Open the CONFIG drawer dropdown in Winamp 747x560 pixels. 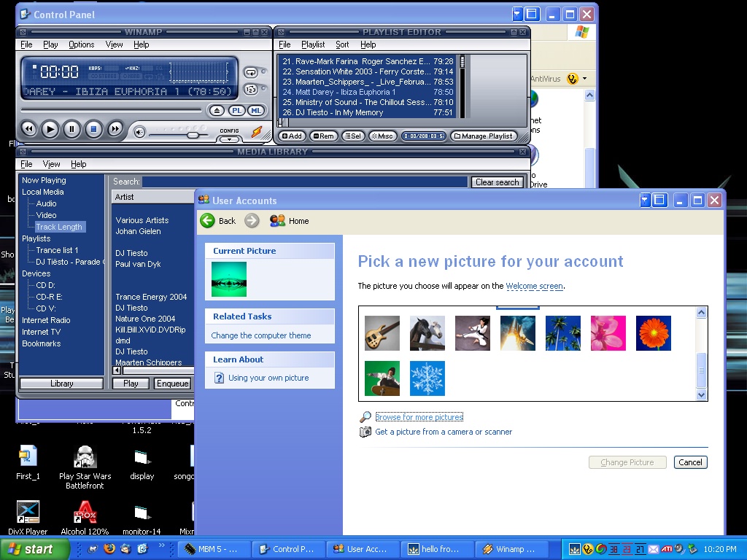tap(229, 139)
